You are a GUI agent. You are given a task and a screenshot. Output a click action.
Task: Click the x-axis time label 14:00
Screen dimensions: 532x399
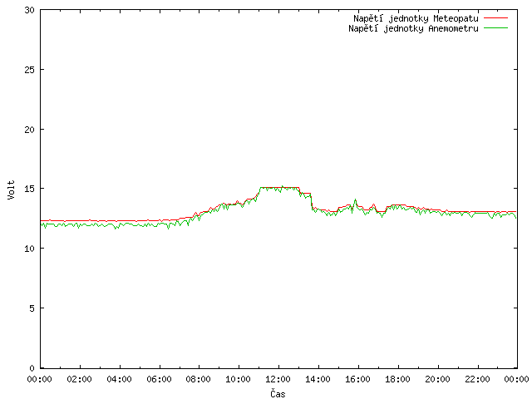click(x=318, y=379)
